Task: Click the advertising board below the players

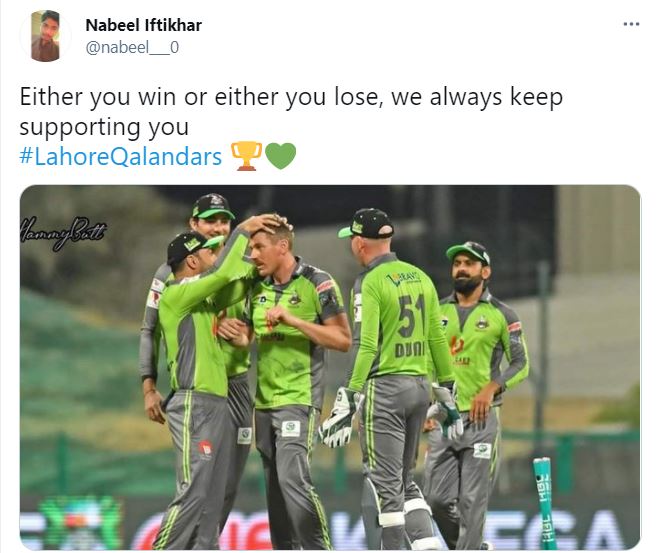Action: 330,525
